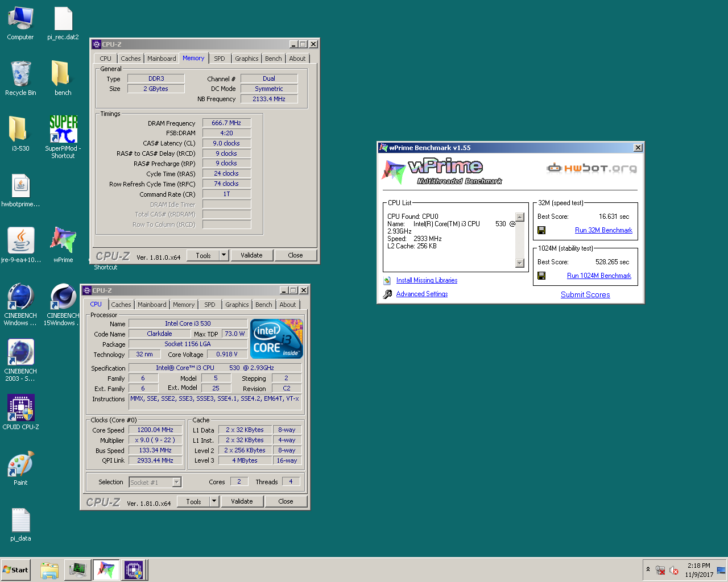728x582 pixels.
Task: Run the 32M Benchmark in wPrime
Action: pos(603,230)
